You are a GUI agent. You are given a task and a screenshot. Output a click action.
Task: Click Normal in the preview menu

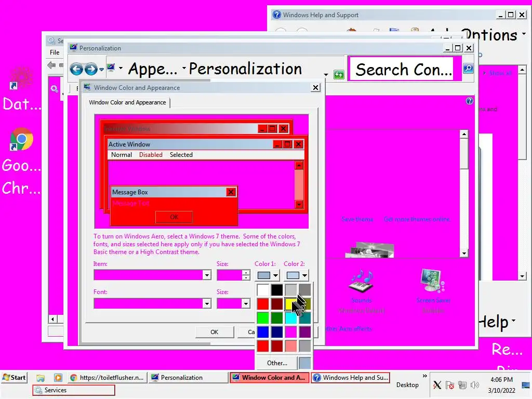[122, 155]
